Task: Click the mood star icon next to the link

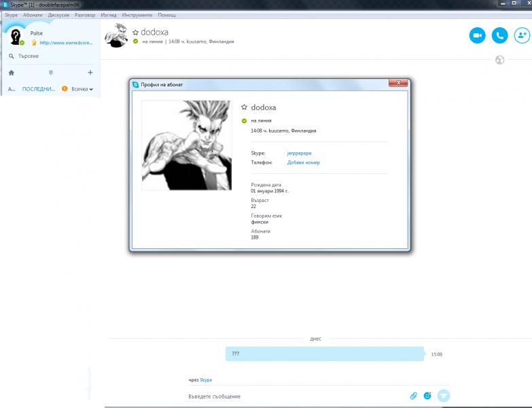Action: tap(34, 42)
